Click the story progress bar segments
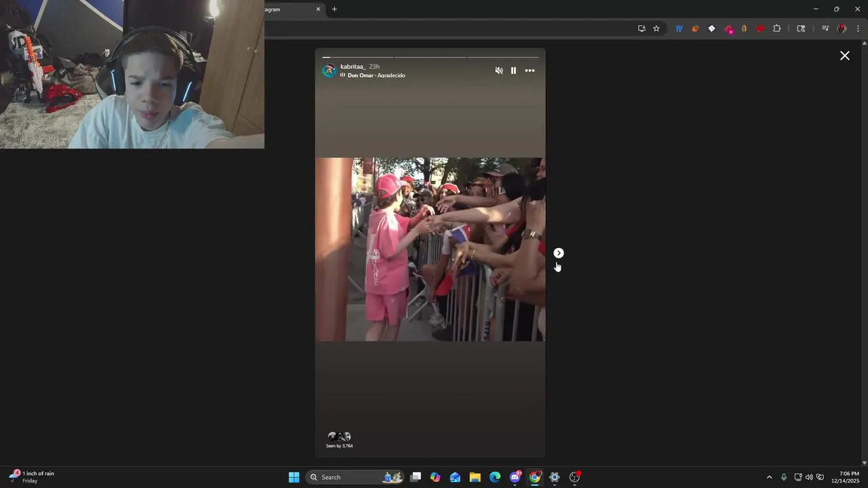 430,57
